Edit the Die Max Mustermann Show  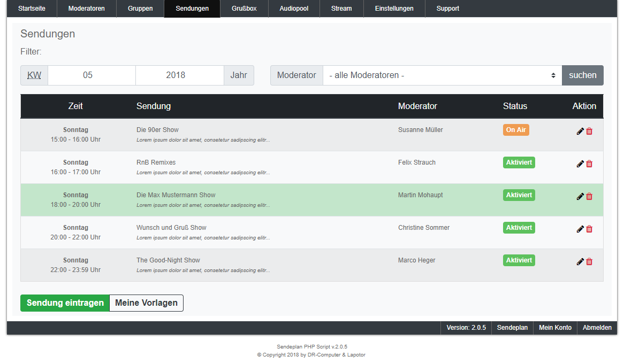point(580,196)
